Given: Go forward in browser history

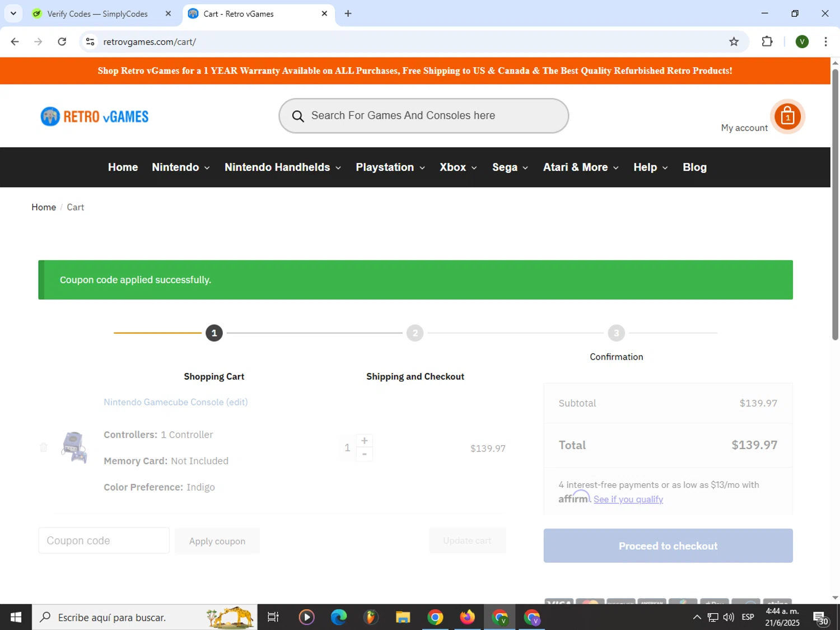Looking at the screenshot, I should [x=38, y=41].
